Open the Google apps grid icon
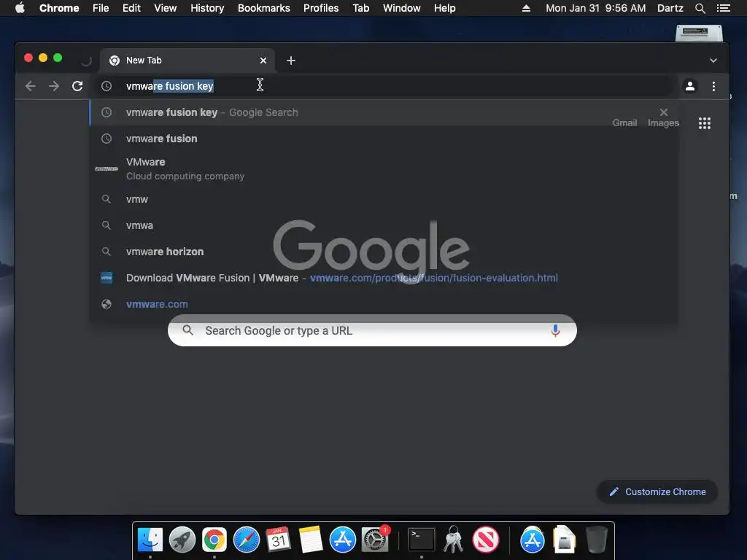Image resolution: width=747 pixels, height=560 pixels. pyautogui.click(x=705, y=123)
